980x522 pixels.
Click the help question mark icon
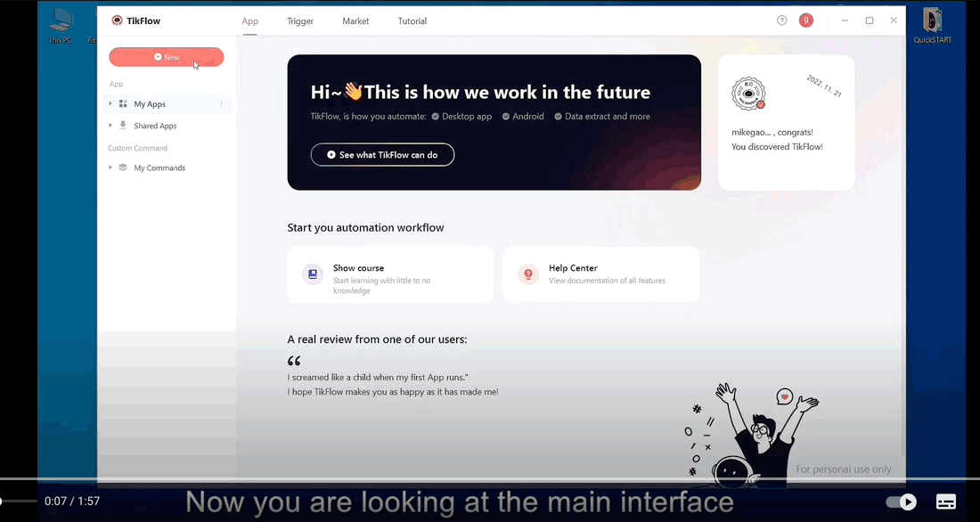[782, 20]
